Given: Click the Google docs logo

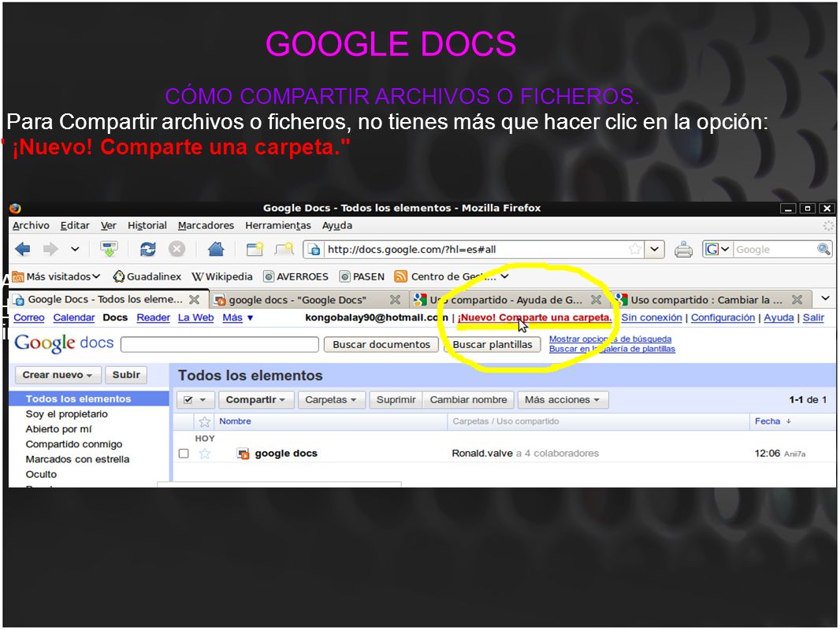Looking at the screenshot, I should 64,343.
